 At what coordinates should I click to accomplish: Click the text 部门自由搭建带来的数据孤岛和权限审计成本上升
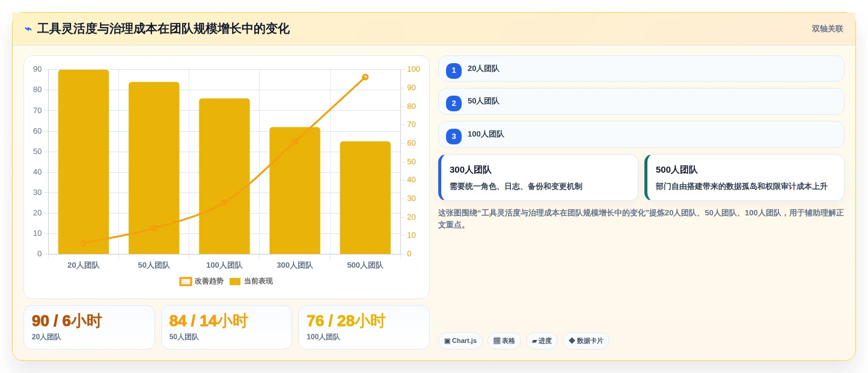[x=741, y=186]
